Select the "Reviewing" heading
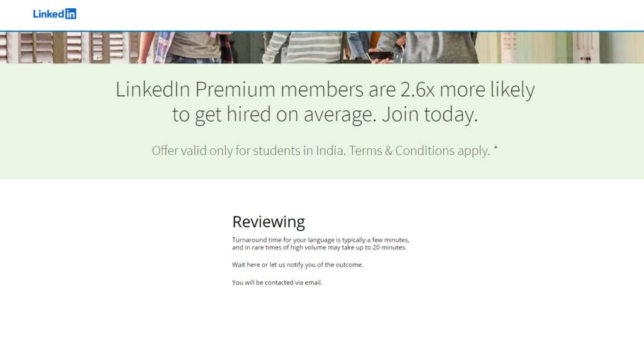This screenshot has width=644, height=338. pos(269,222)
